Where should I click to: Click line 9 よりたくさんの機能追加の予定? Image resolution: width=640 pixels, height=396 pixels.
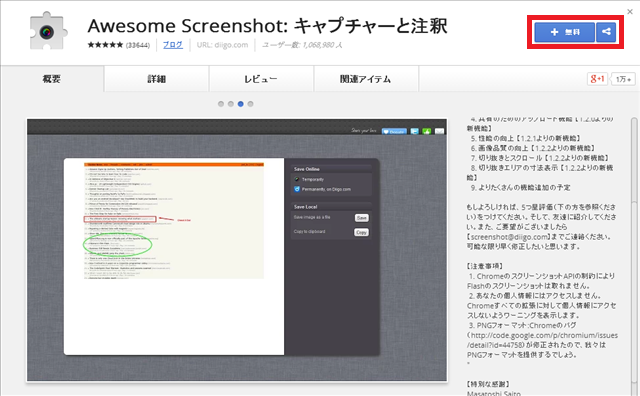click(521, 187)
